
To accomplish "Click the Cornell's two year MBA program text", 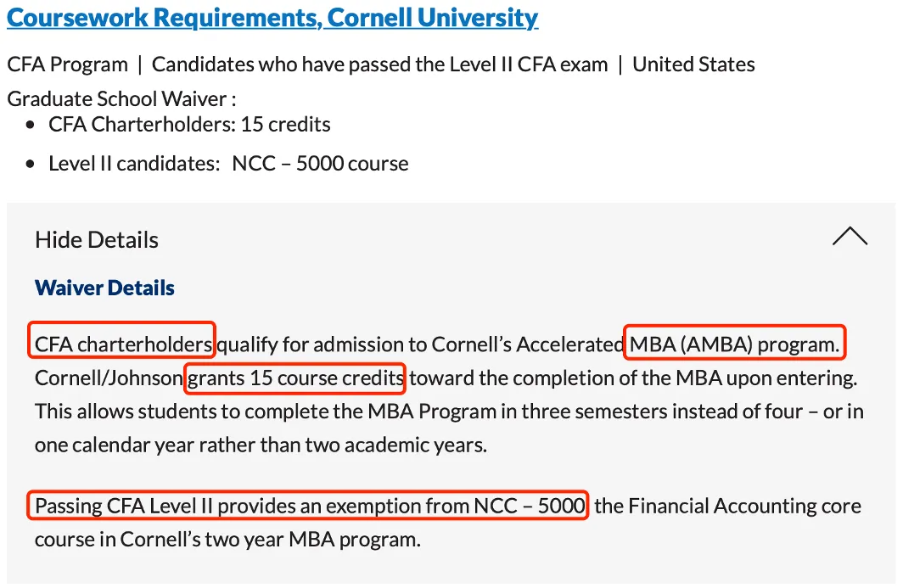I will [x=270, y=539].
